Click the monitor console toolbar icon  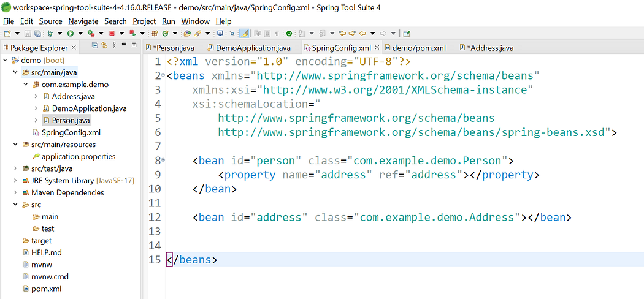(x=220, y=33)
